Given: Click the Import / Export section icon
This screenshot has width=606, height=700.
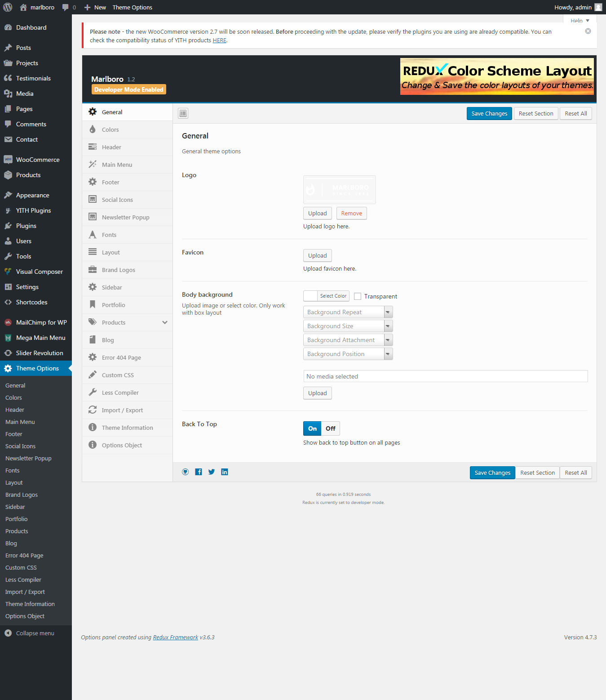Looking at the screenshot, I should click(93, 410).
